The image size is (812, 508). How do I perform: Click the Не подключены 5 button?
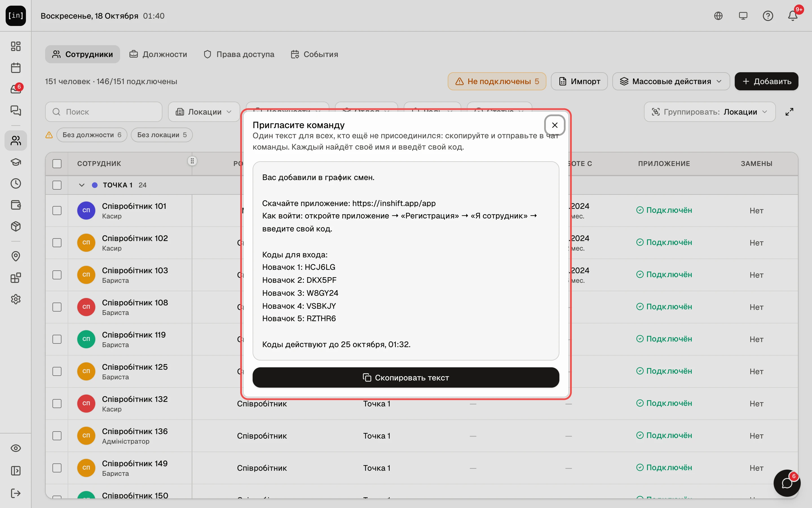click(497, 81)
